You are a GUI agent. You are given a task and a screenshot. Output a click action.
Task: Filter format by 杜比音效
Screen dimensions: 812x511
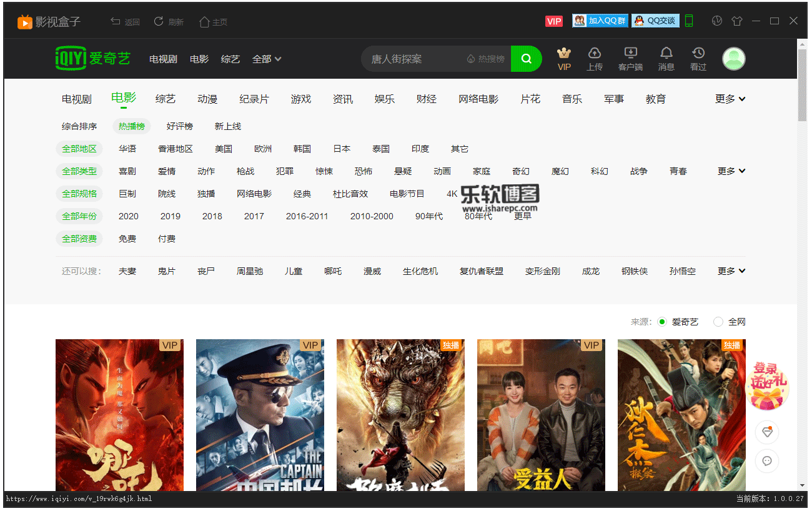click(350, 194)
